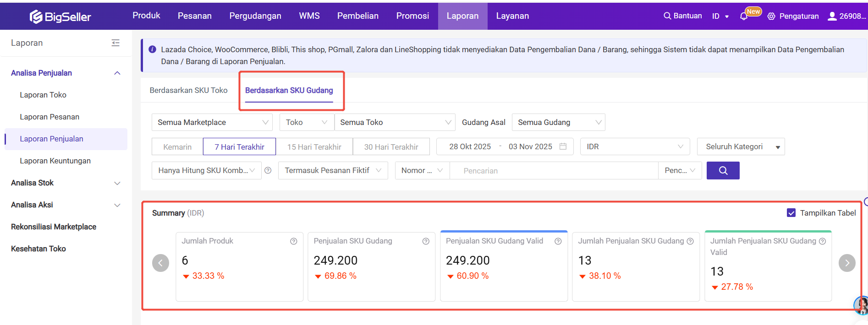Open the Pesanan menu

coord(195,16)
